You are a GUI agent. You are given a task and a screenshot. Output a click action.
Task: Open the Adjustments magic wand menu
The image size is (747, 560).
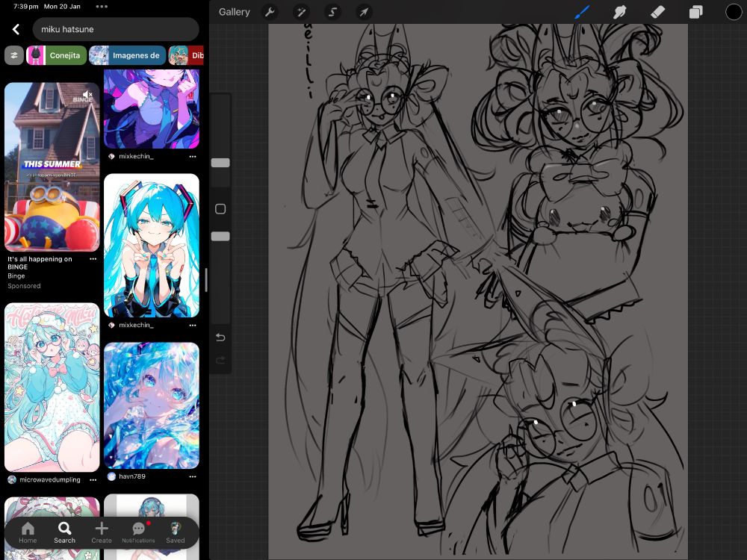(x=301, y=12)
